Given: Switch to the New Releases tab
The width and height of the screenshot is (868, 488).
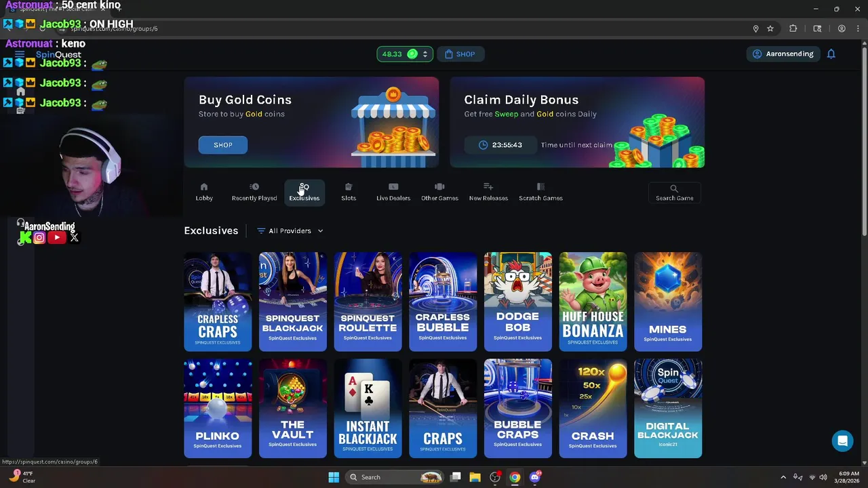Looking at the screenshot, I should tap(488, 192).
